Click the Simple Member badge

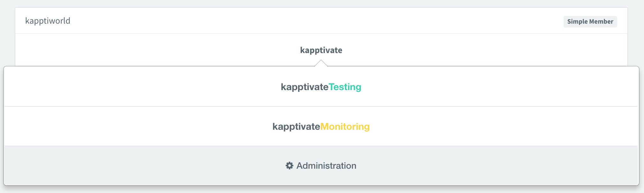point(590,22)
